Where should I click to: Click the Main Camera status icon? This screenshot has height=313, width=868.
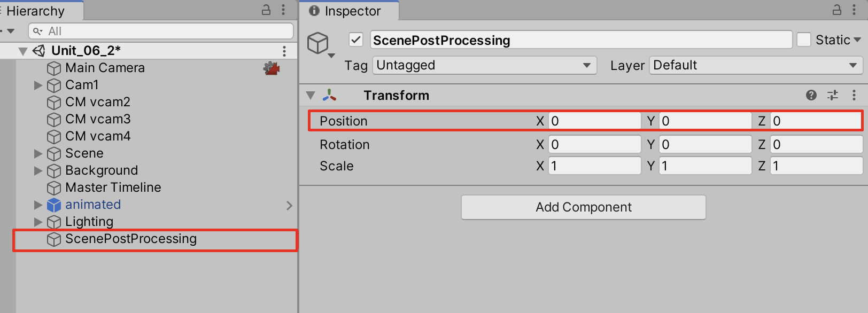pyautogui.click(x=272, y=68)
